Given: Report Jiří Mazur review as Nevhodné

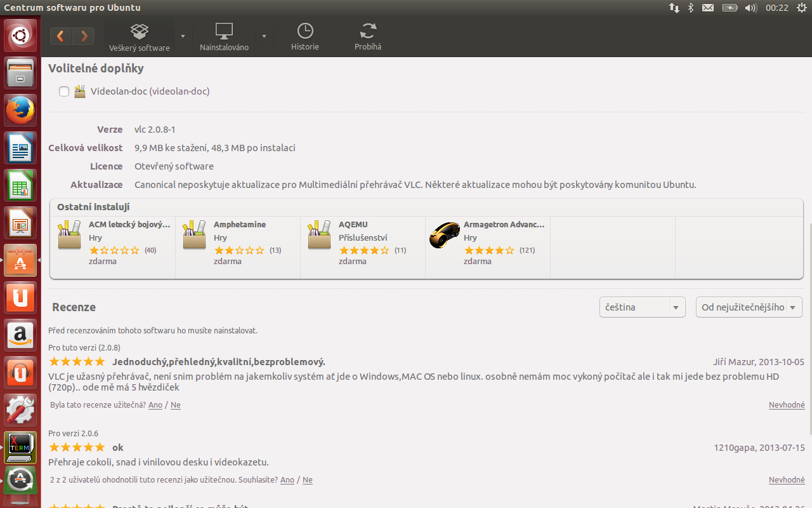Looking at the screenshot, I should pyautogui.click(x=787, y=405).
